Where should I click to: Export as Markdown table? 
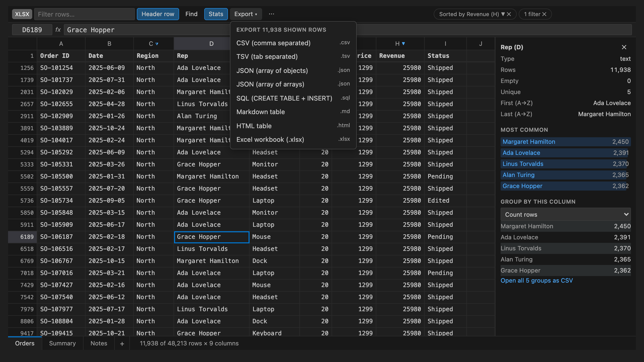293,112
